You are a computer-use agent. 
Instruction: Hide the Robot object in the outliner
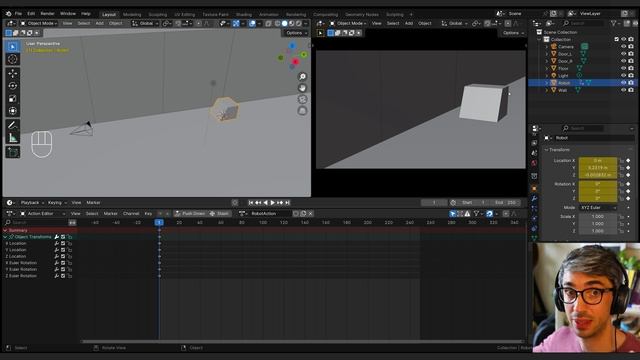623,82
